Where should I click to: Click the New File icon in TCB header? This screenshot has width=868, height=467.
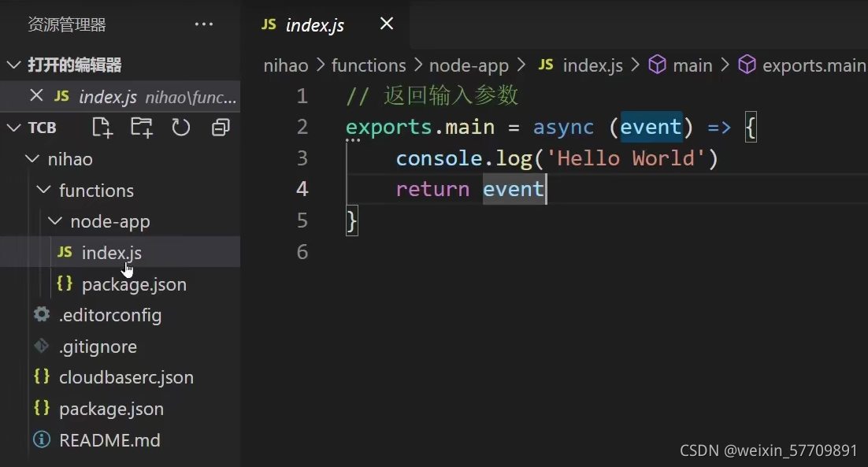[102, 128]
